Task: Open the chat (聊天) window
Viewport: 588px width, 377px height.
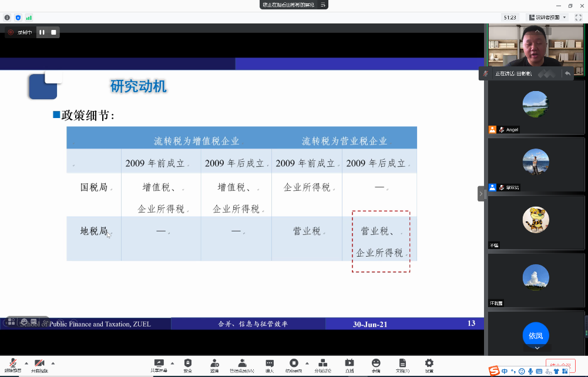Action: tap(270, 365)
